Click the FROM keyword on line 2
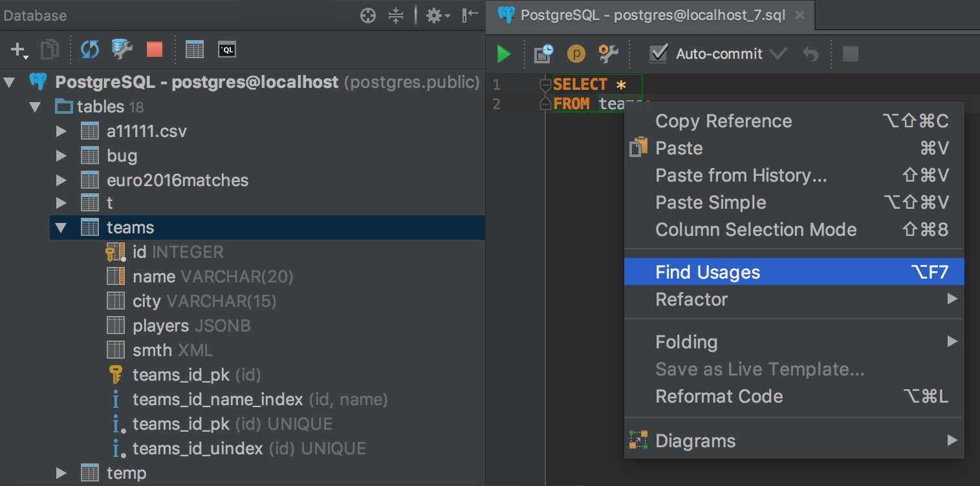This screenshot has width=980, height=486. pyautogui.click(x=571, y=103)
